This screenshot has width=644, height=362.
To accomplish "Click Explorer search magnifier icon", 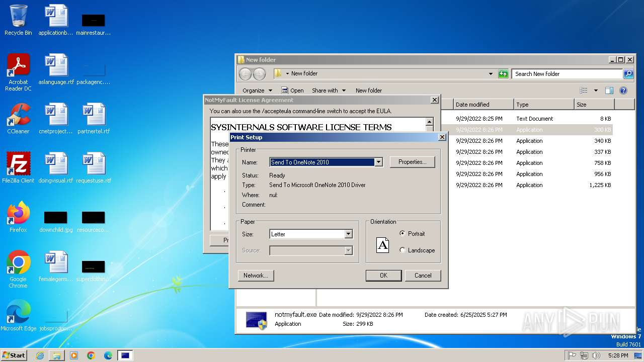I will [628, 74].
